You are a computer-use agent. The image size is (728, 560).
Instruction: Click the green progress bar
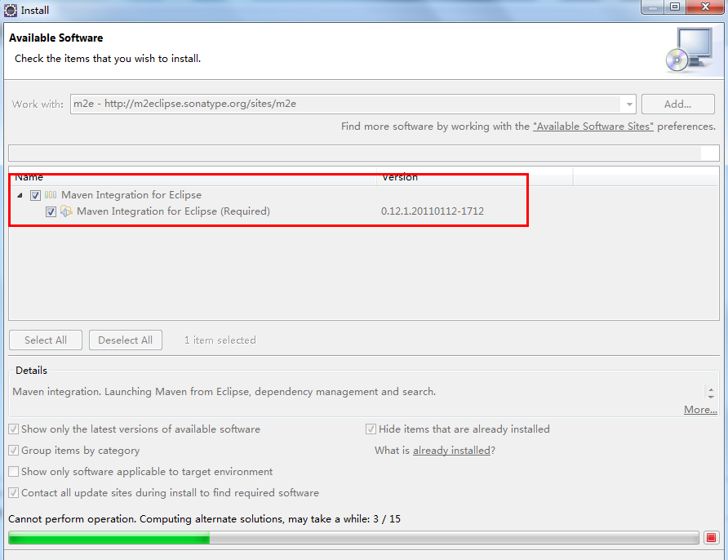(x=353, y=538)
